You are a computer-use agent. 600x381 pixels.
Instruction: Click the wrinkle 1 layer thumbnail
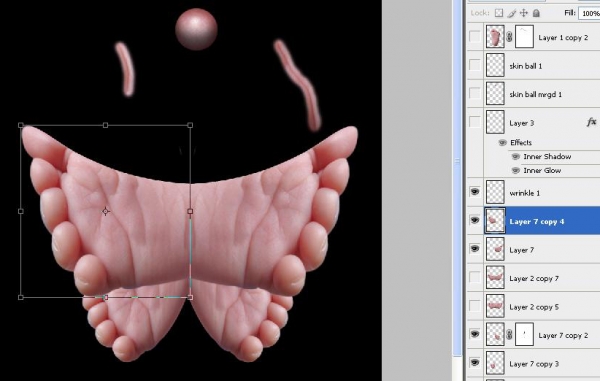[495, 192]
